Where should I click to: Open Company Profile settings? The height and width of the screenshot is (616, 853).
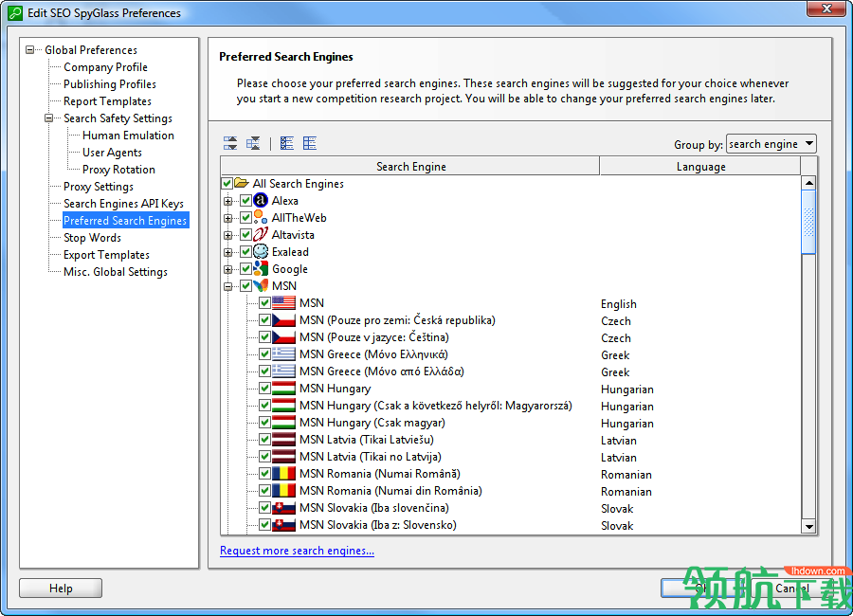[105, 67]
